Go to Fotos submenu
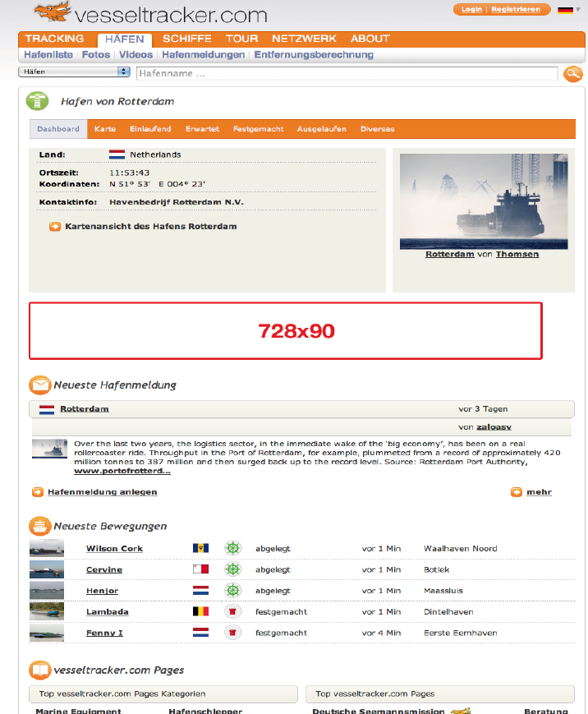 click(96, 55)
